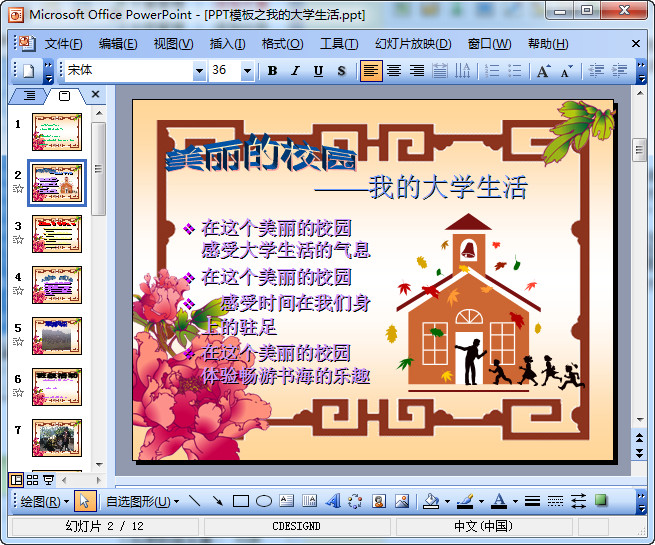Close the slides thumbnail pane
The image size is (655, 545).
pos(96,94)
